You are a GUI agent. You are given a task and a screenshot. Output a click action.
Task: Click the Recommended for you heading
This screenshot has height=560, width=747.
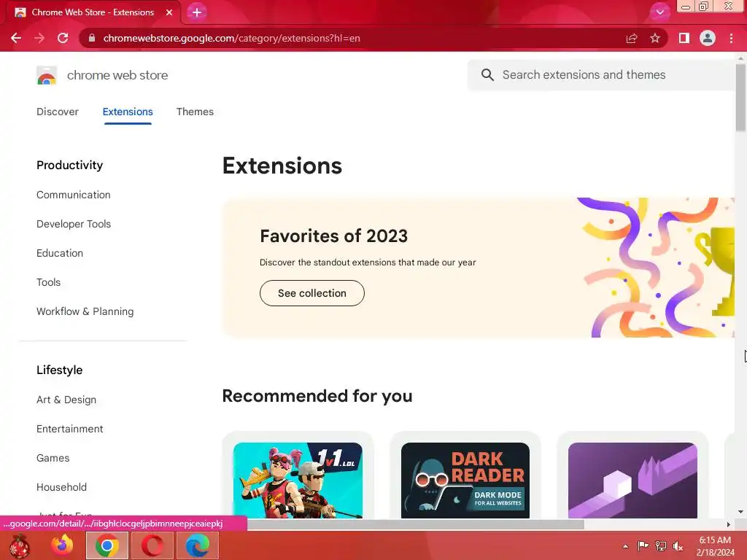317,396
